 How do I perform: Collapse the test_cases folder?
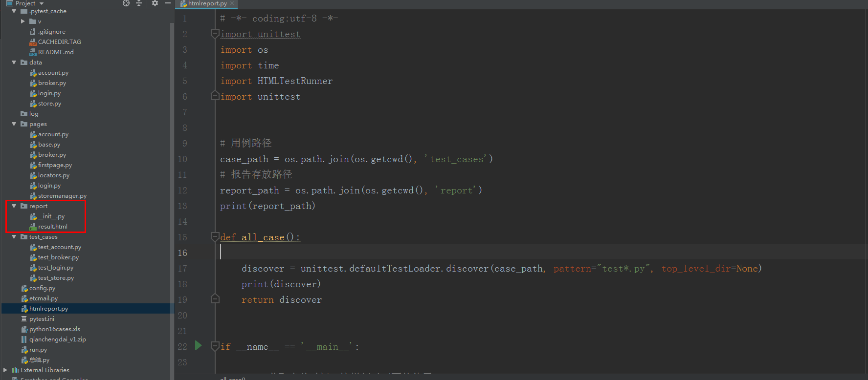[14, 237]
